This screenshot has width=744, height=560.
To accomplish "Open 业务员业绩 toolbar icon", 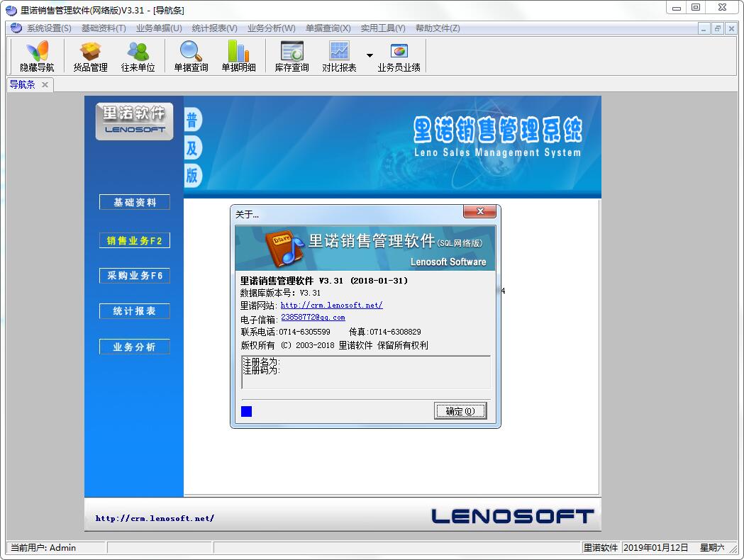I will [x=399, y=56].
